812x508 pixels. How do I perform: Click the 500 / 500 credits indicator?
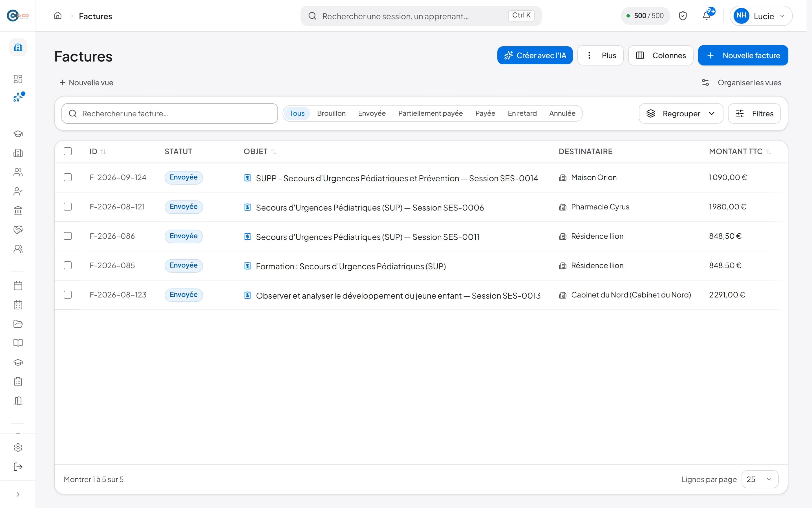point(645,16)
